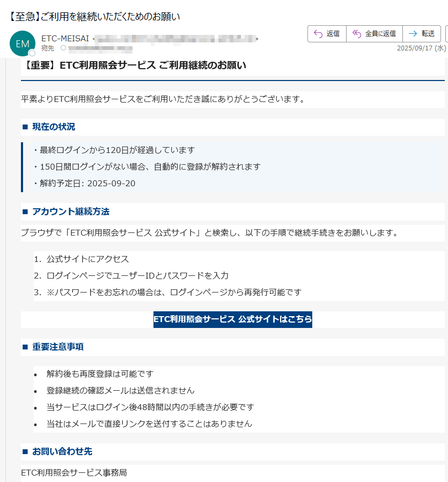Click the blurred sender email address
This screenshot has width=448, height=482.
point(175,39)
